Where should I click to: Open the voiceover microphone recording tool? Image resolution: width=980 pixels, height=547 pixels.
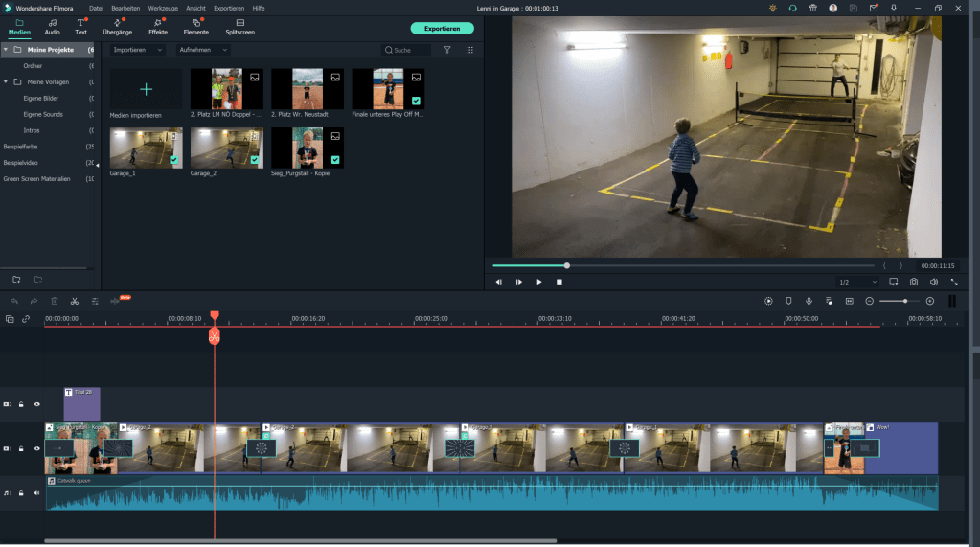pyautogui.click(x=809, y=301)
